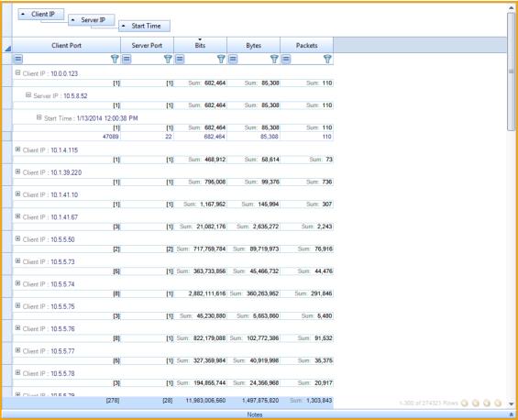This screenshot has width=518, height=420.
Task: Select Bytes sum 58,614
Action: tap(270, 160)
